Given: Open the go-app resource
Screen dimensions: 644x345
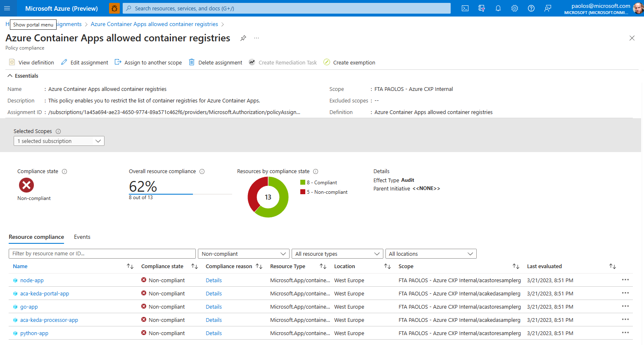Looking at the screenshot, I should [29, 307].
